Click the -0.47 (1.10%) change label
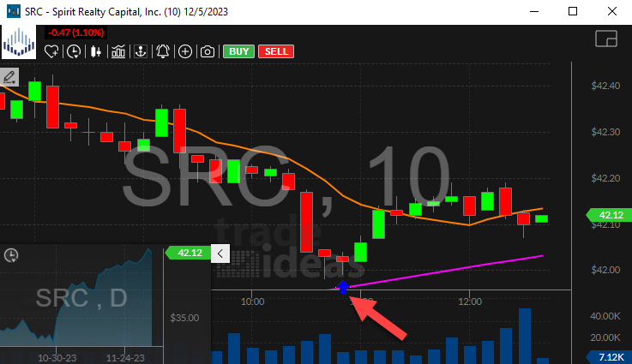Screen dimensions: 632x364 [x=75, y=33]
